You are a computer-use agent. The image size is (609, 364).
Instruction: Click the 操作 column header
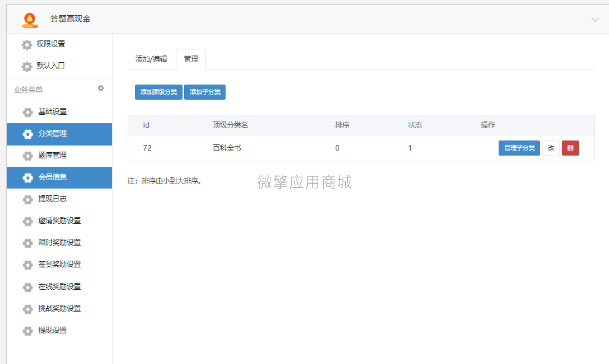click(x=488, y=125)
